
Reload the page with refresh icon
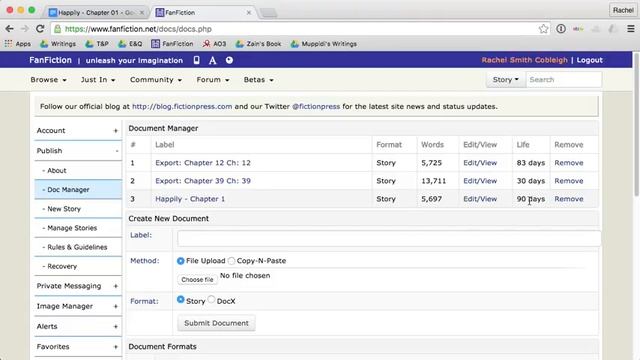pyautogui.click(x=40, y=29)
